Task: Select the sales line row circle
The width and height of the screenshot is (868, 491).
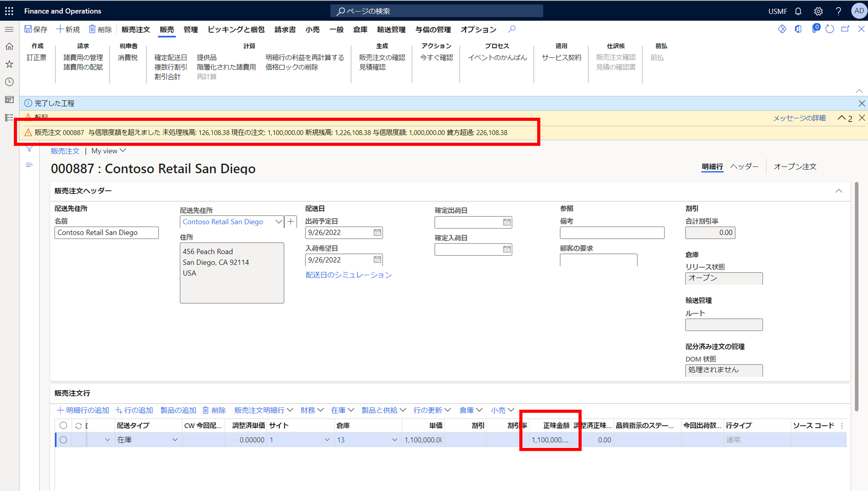Action: (x=63, y=440)
